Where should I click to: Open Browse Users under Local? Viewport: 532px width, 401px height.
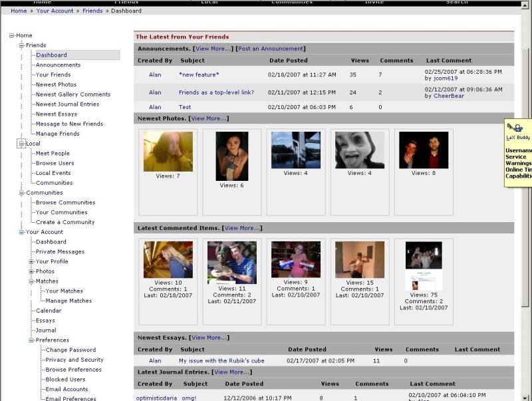(55, 163)
